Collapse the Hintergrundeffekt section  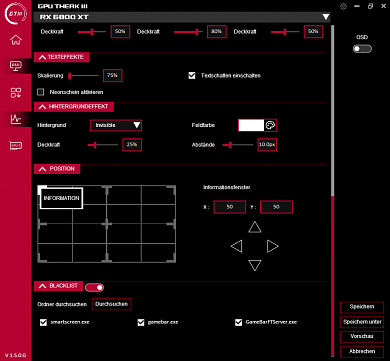point(74,107)
